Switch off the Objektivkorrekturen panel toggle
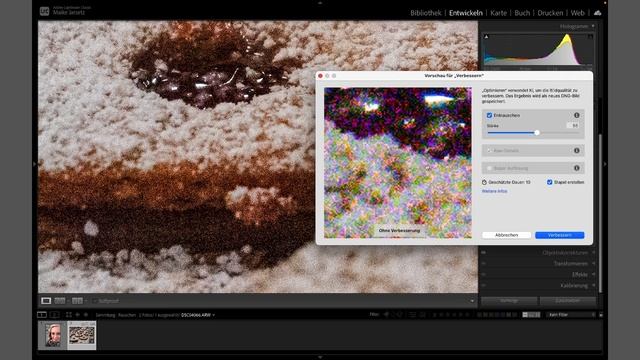 click(484, 253)
